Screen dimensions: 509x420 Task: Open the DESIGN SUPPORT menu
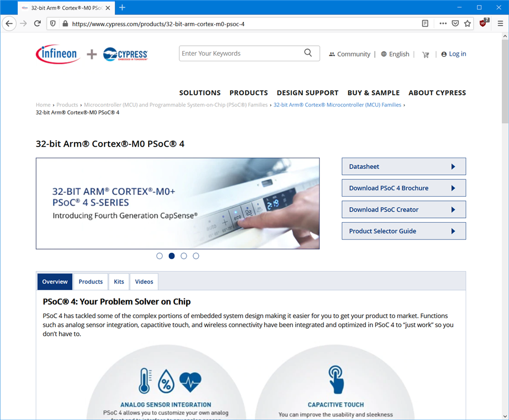pyautogui.click(x=308, y=93)
